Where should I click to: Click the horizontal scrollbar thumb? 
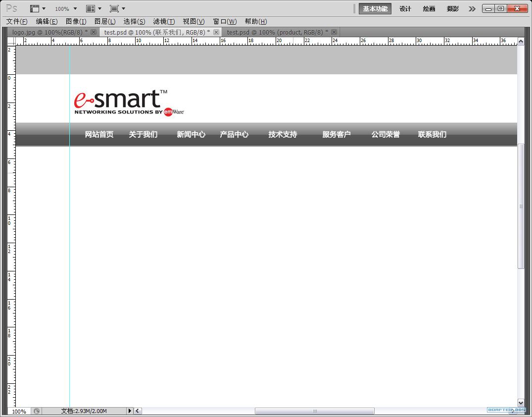[x=315, y=411]
